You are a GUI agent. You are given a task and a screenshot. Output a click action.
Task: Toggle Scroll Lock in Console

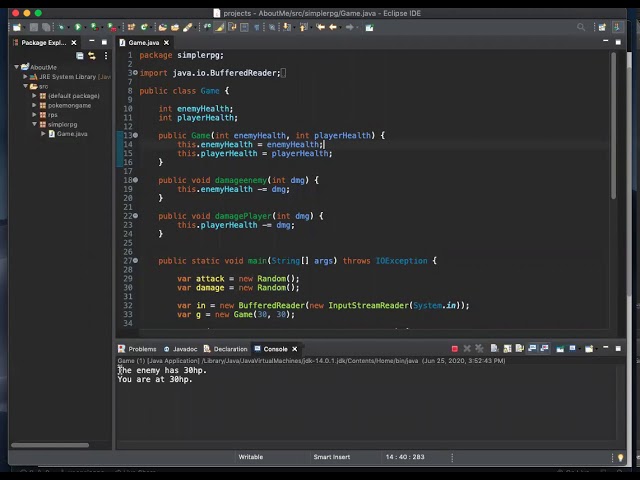point(507,349)
